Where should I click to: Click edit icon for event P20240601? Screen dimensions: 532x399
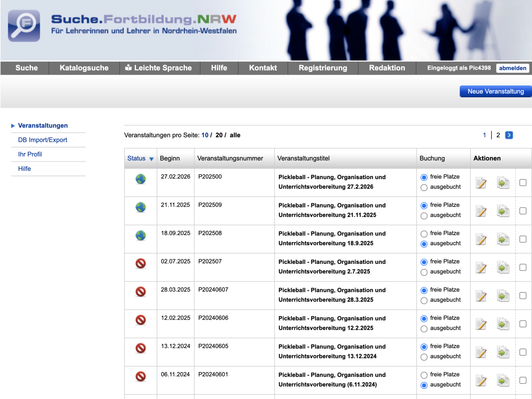pyautogui.click(x=481, y=380)
